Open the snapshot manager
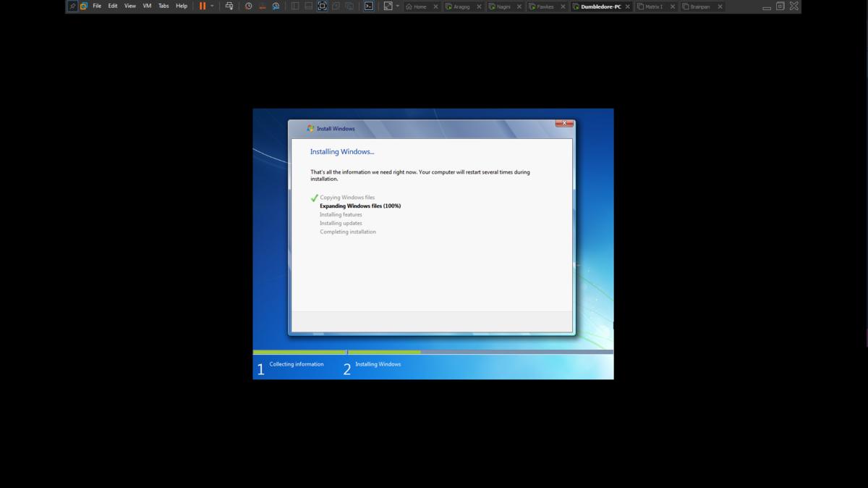The image size is (868, 488). (x=276, y=6)
